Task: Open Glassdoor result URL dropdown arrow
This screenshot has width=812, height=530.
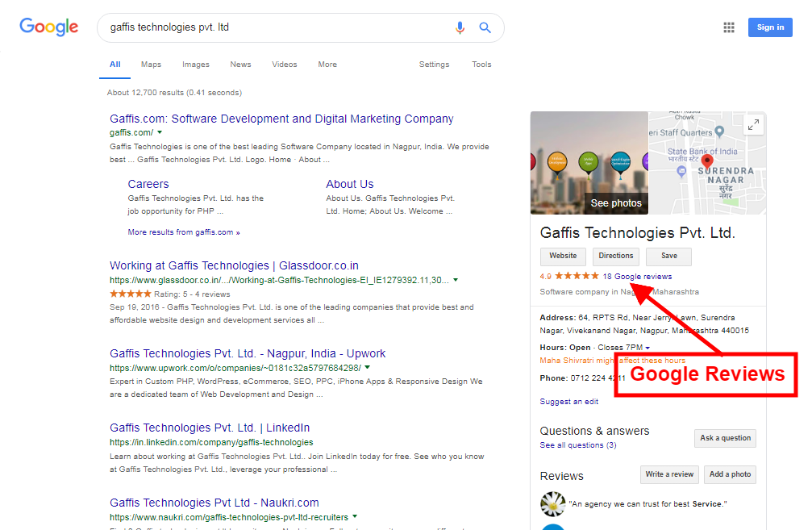Action: 456,280
